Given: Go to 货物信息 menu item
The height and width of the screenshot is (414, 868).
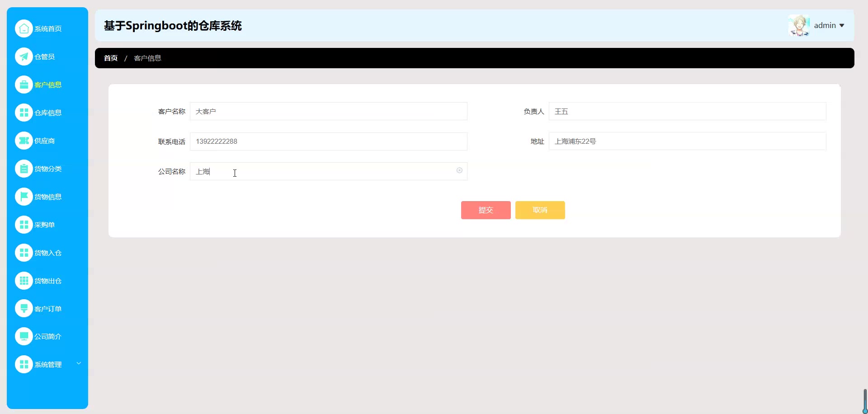Looking at the screenshot, I should click(48, 197).
